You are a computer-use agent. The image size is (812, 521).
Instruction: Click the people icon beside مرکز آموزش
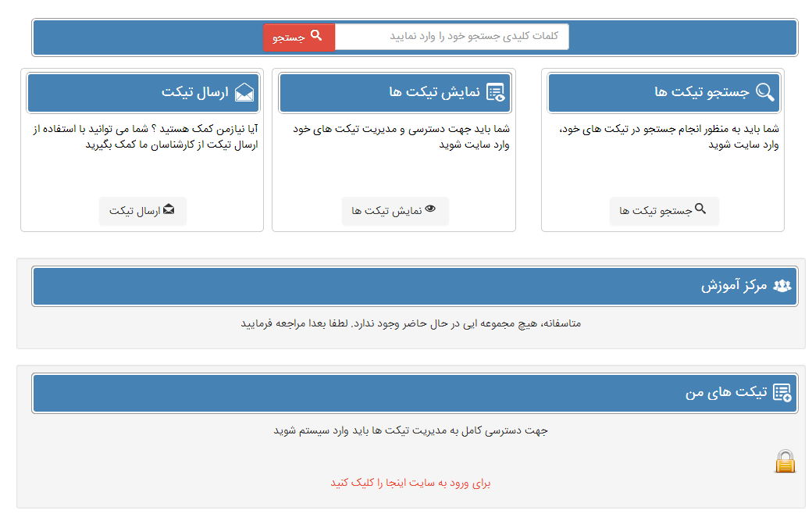pos(782,286)
